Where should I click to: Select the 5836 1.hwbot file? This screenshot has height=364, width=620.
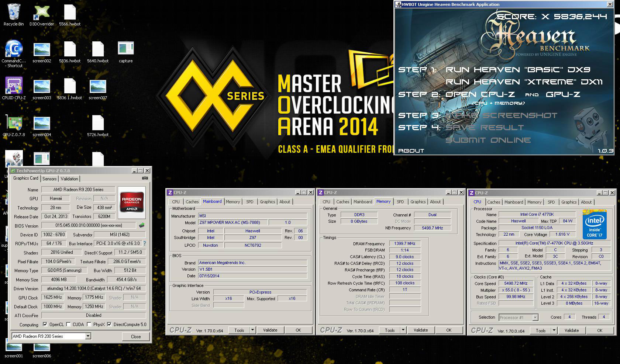70,89
